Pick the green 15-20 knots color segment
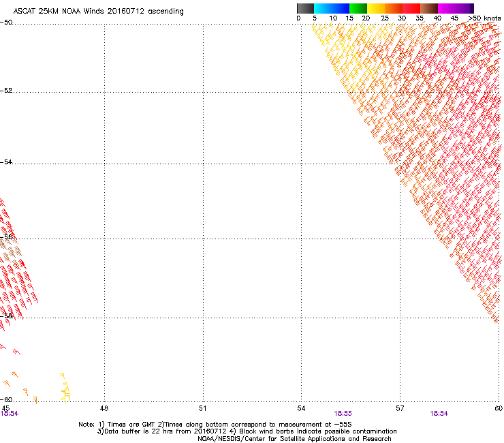This screenshot has width=504, height=443. click(358, 8)
